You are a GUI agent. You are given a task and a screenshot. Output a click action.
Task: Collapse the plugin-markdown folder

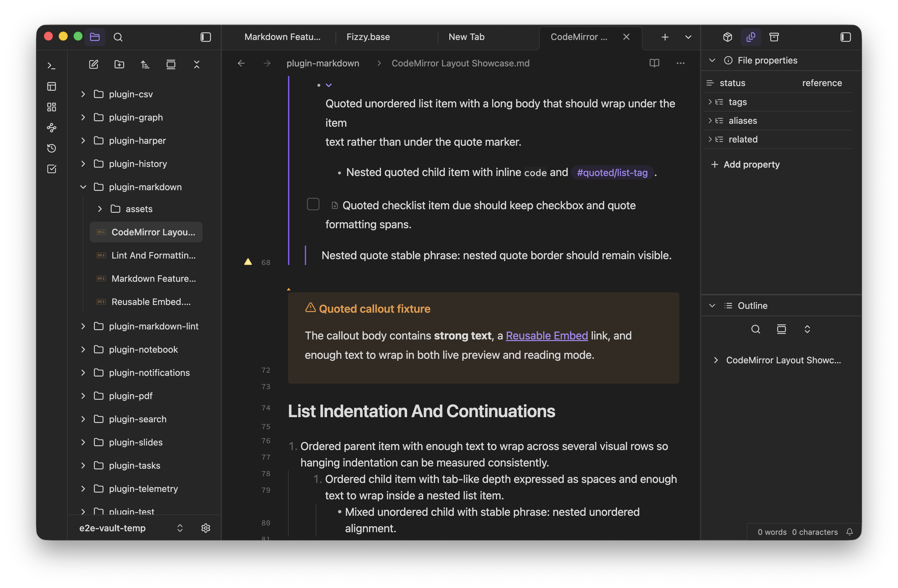pyautogui.click(x=84, y=187)
